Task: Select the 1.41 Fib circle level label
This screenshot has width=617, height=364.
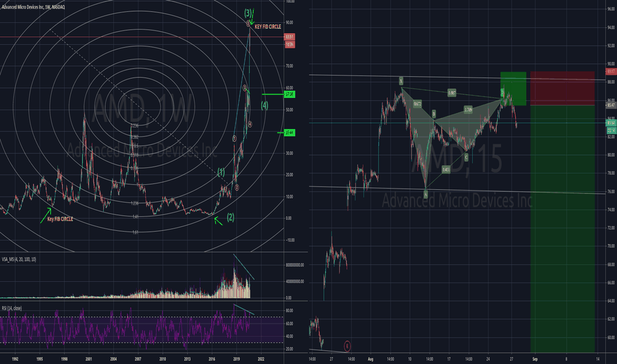Action: 135,216
